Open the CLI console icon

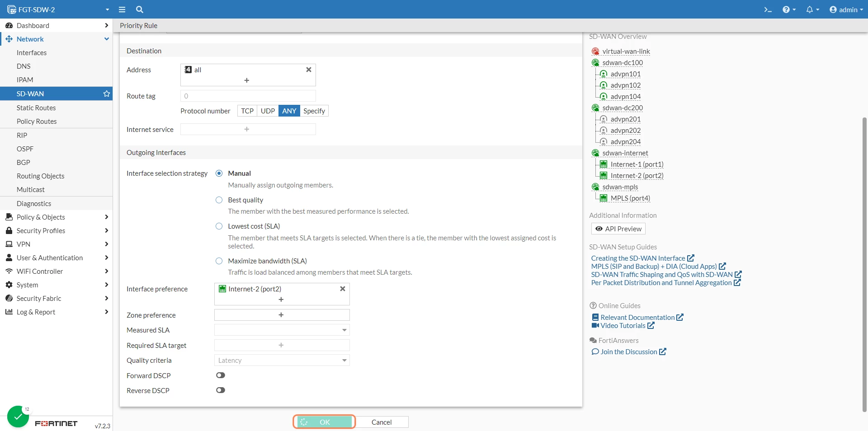tap(768, 9)
